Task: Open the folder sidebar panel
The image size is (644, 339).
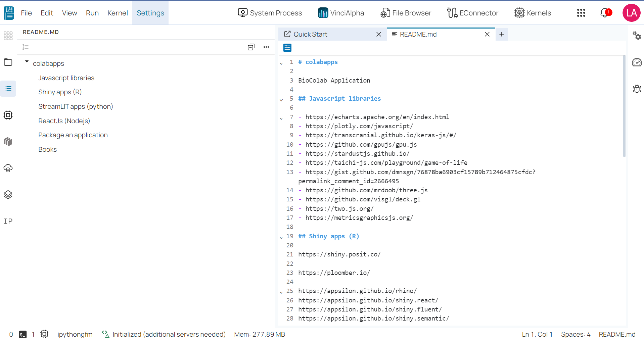Action: (8, 62)
